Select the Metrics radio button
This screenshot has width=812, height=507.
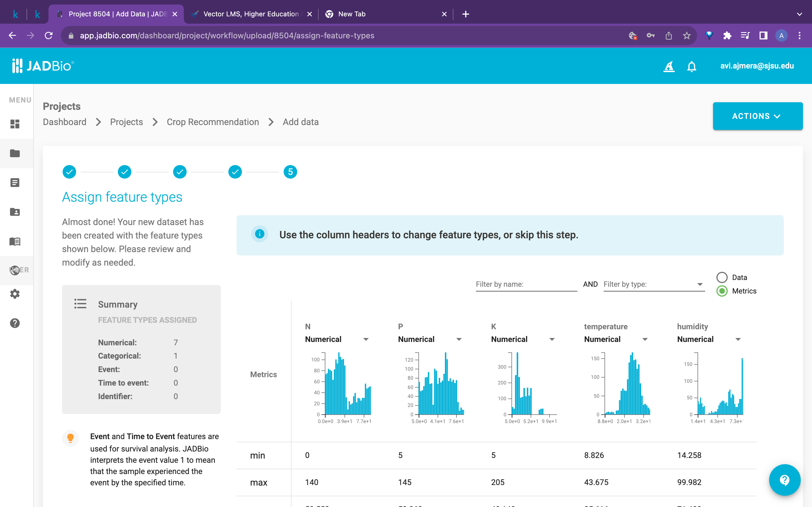tap(722, 291)
